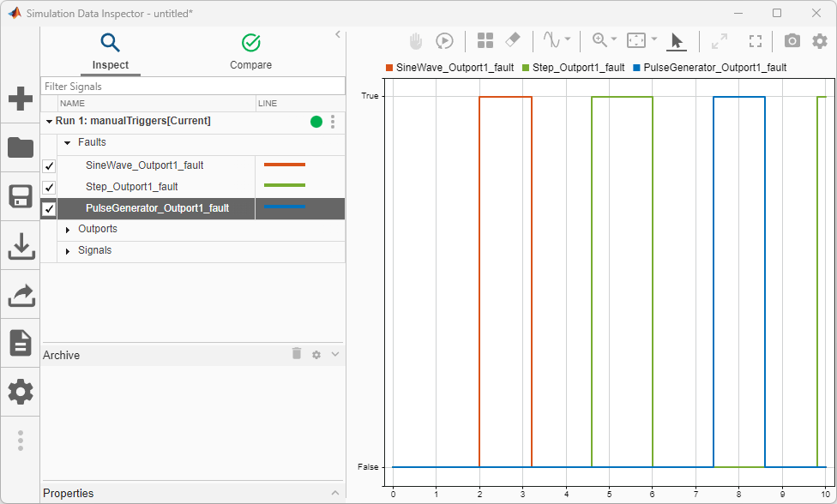Switch to the Compare tab
The image size is (837, 504).
pyautogui.click(x=250, y=51)
